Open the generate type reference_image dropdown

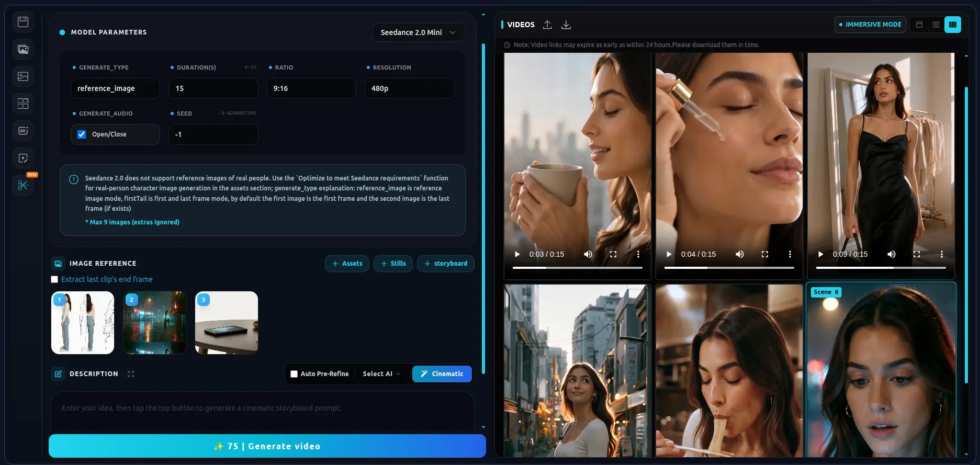(115, 88)
